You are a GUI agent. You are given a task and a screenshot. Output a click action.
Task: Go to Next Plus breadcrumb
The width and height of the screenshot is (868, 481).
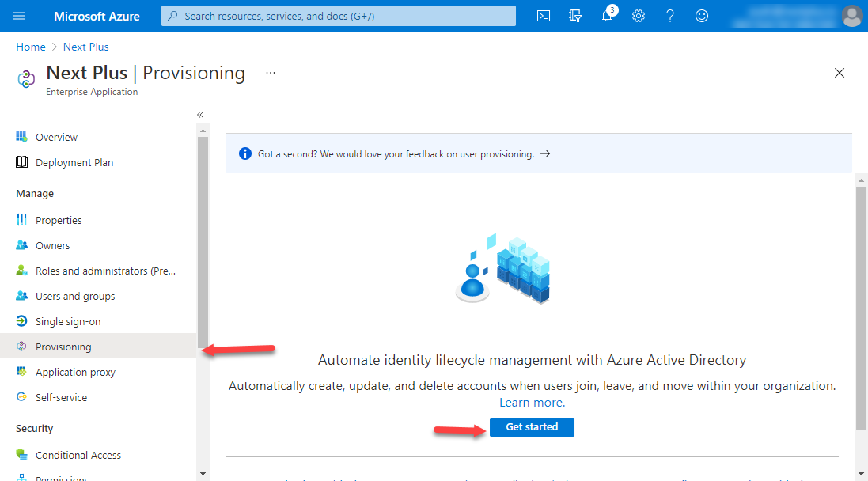point(85,47)
